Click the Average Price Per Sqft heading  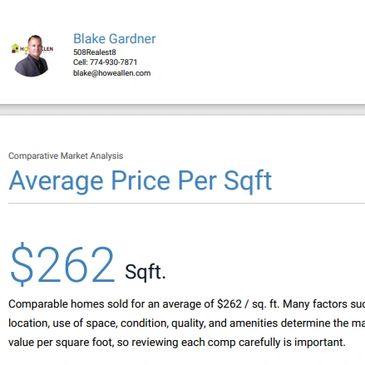(x=140, y=181)
